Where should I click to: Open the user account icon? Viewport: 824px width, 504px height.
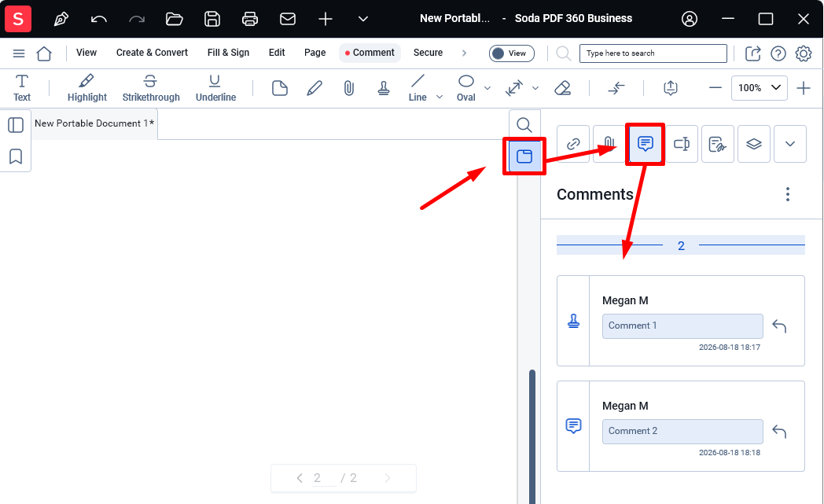(x=690, y=19)
